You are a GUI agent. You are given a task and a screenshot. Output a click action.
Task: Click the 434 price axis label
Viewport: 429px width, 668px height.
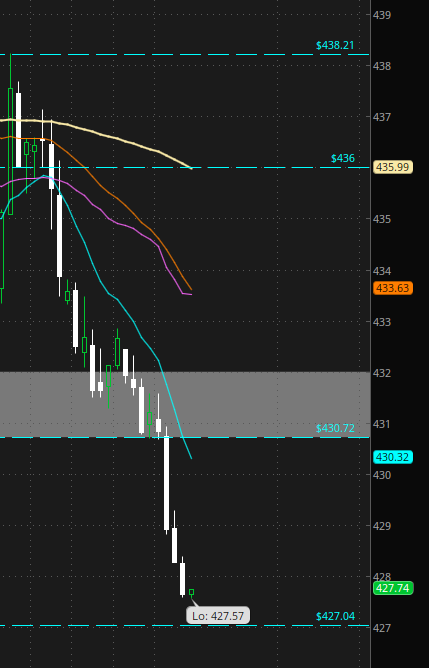[382, 271]
